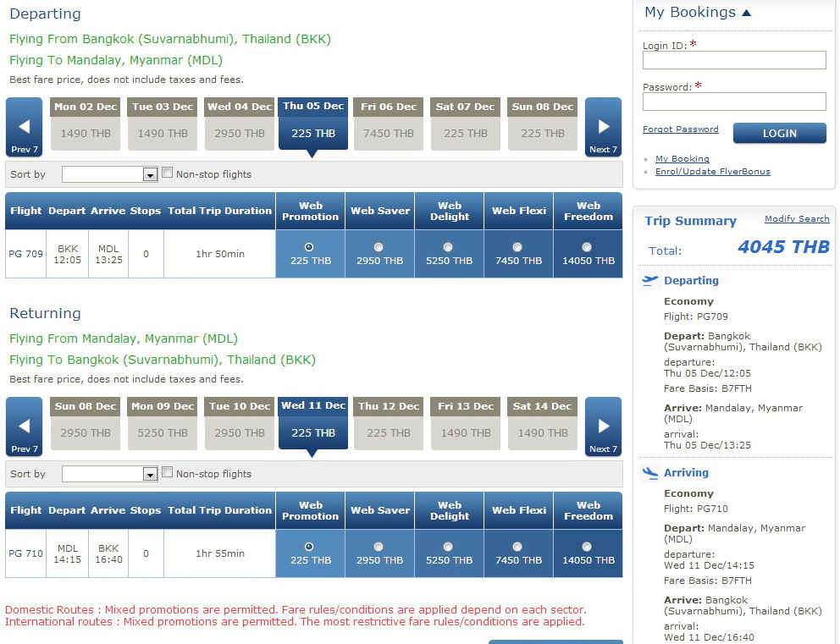The image size is (840, 644).
Task: Click the Arriving airplane icon in Trip Summary
Action: coord(650,473)
